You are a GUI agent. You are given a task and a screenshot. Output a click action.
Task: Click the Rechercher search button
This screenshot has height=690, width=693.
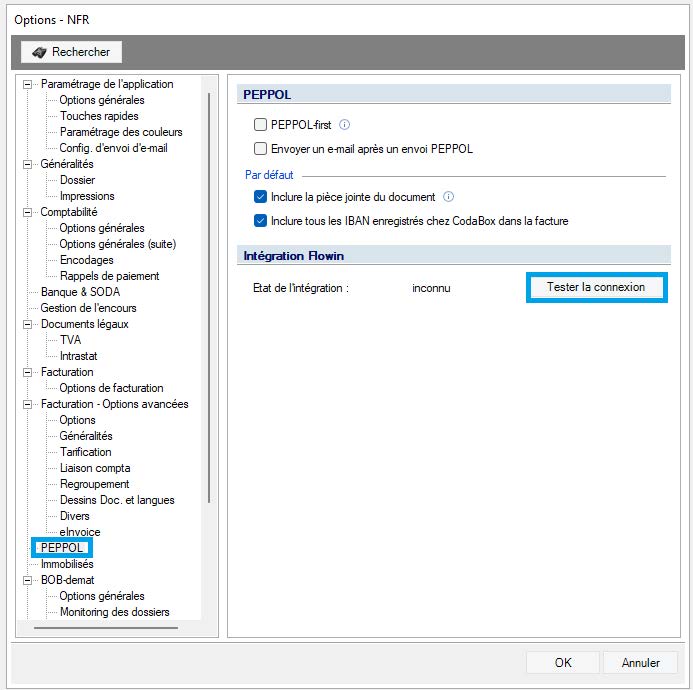pyautogui.click(x=71, y=52)
